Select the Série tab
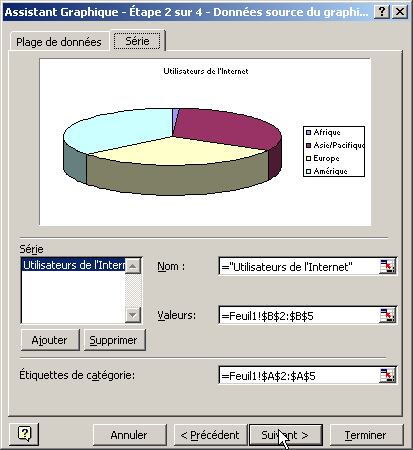Image resolution: width=413 pixels, height=450 pixels. [x=137, y=41]
